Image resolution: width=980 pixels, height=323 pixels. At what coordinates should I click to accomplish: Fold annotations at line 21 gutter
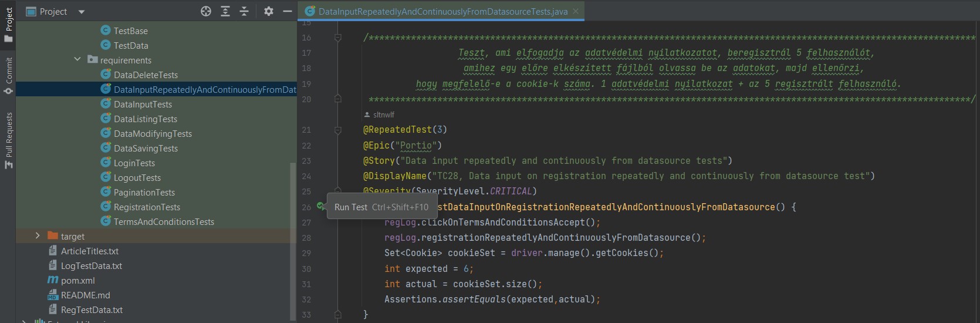pos(338,130)
